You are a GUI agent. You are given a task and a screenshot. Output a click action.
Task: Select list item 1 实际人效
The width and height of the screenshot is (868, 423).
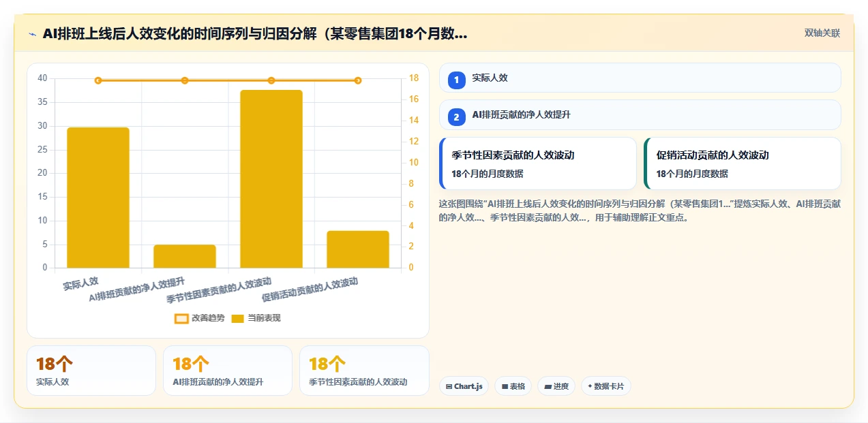640,78
